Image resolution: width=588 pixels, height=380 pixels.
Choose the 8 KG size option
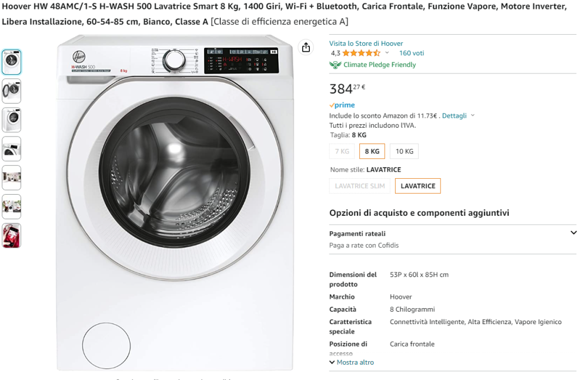coord(372,151)
